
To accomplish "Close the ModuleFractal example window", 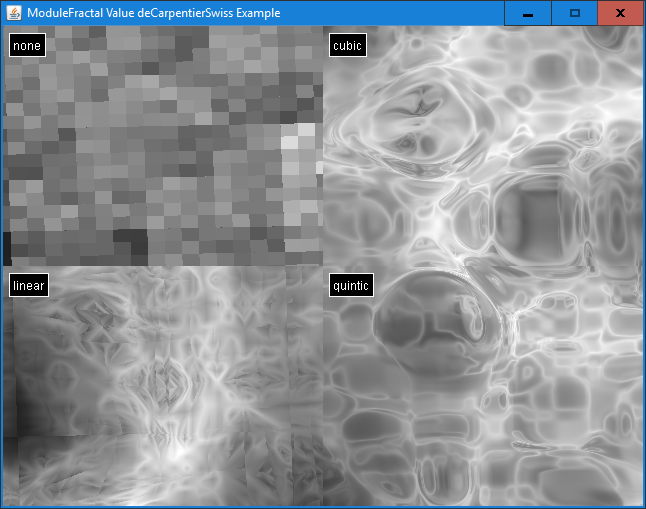I will [620, 13].
